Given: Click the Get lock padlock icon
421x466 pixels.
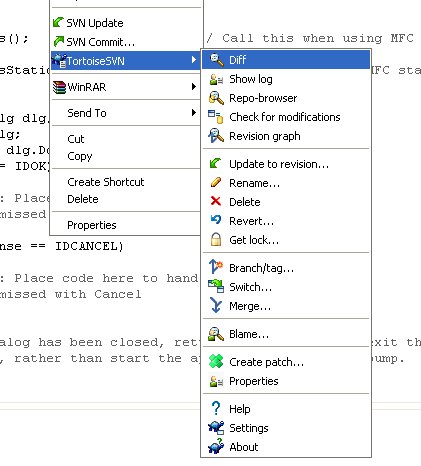Looking at the screenshot, I should pos(216,239).
